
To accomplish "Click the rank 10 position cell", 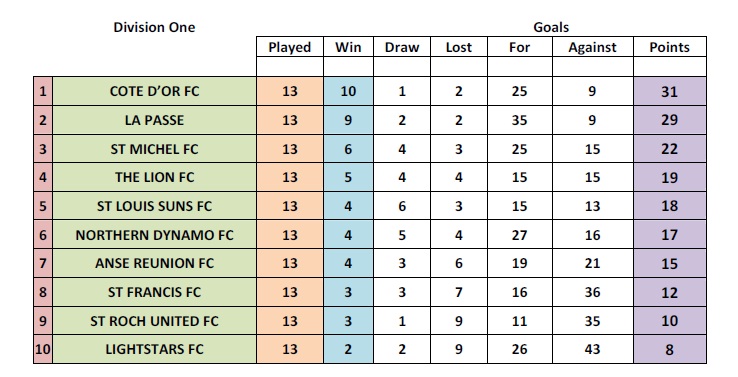I will point(43,349).
